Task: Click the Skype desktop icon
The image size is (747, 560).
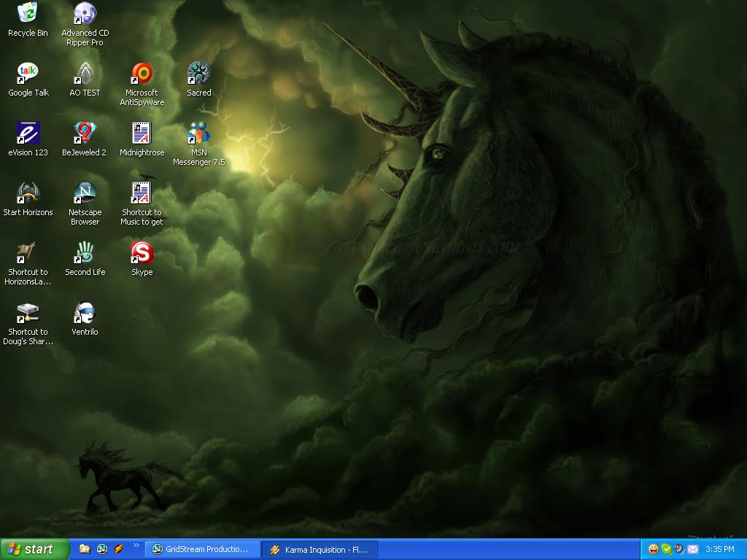Action: pos(142,253)
